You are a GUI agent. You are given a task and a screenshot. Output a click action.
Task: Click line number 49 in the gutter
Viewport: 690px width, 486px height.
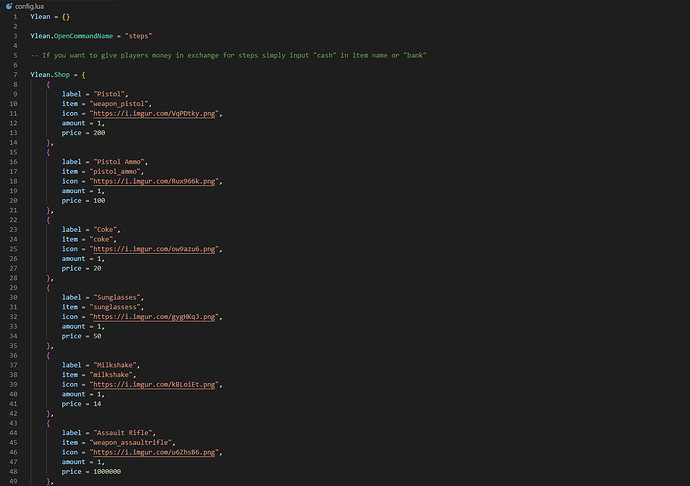point(9,481)
